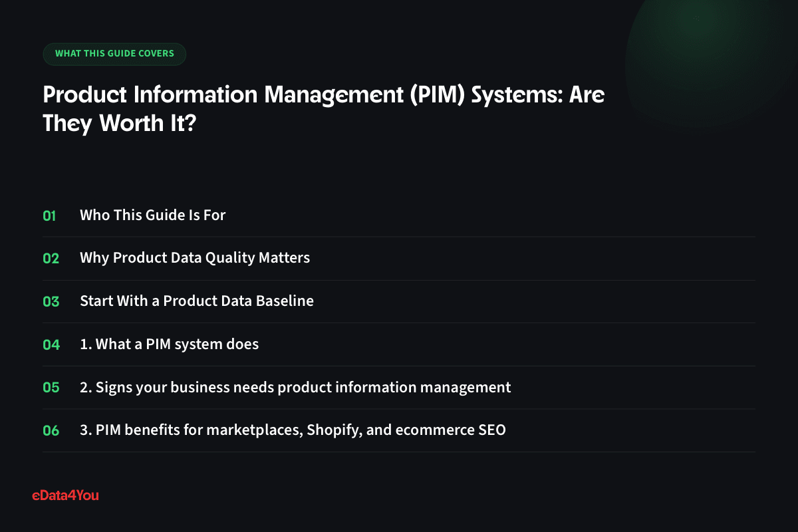Click the 'What This Guide Covers' badge
Image resolution: width=798 pixels, height=532 pixels.
114,54
